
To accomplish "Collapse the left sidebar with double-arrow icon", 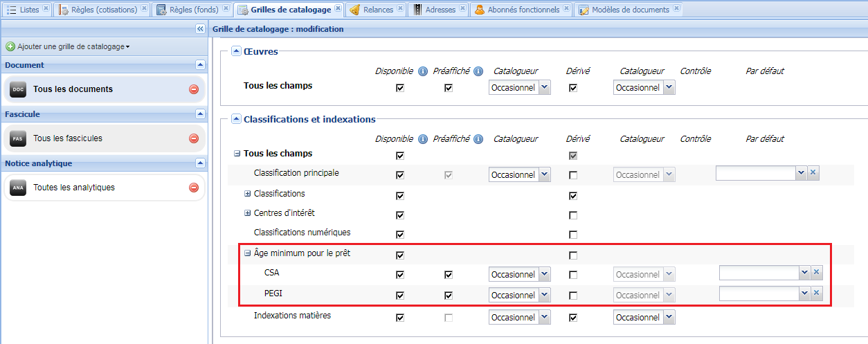I will 200,29.
